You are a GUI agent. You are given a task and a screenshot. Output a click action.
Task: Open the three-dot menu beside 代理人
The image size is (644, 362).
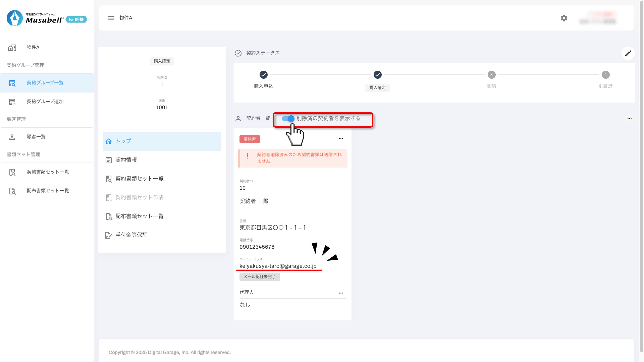340,293
